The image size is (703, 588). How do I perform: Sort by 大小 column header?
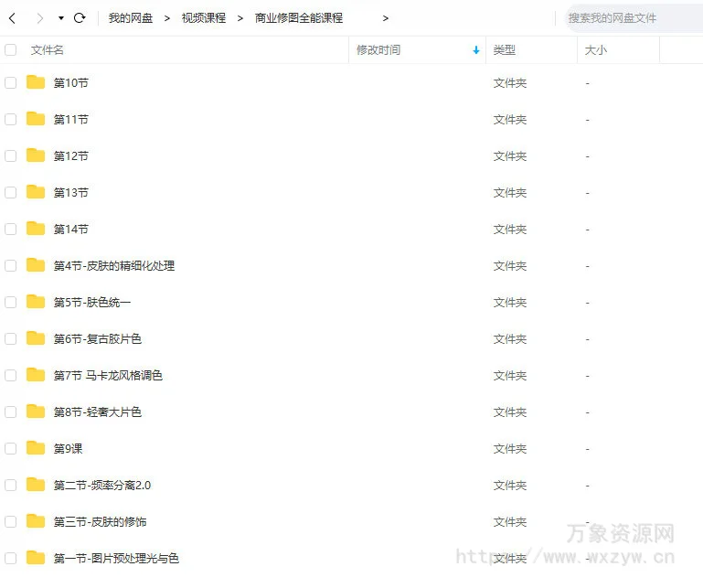pos(596,49)
